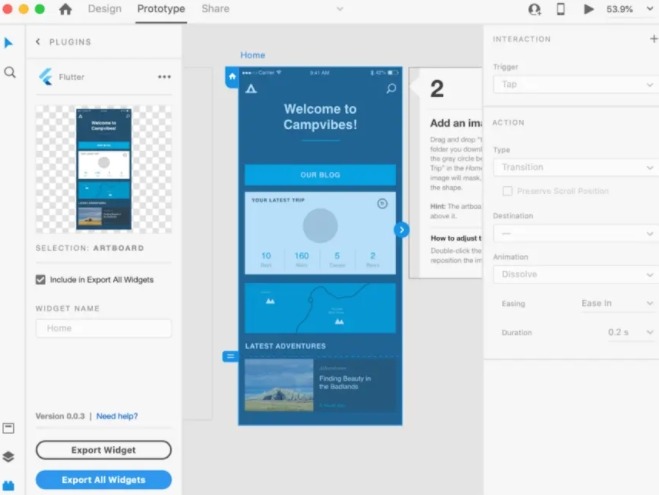Add a new interaction with plus icon

(654, 39)
